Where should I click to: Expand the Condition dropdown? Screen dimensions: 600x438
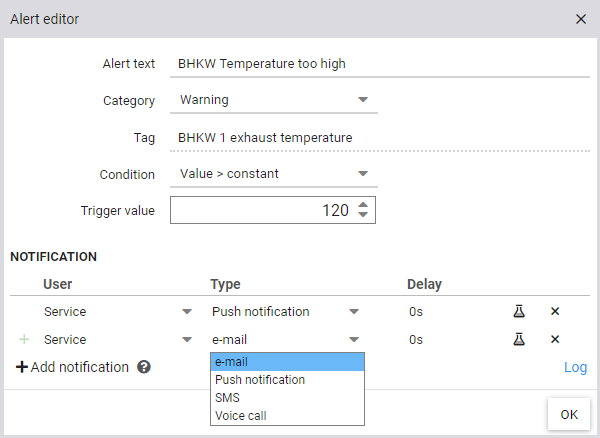tap(273, 174)
